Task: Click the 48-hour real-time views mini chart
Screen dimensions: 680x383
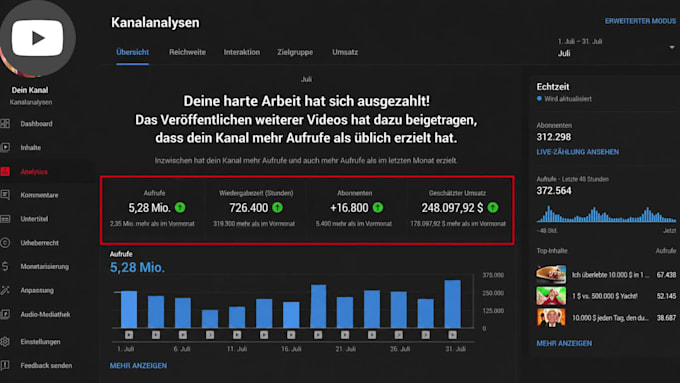Action: tap(606, 214)
